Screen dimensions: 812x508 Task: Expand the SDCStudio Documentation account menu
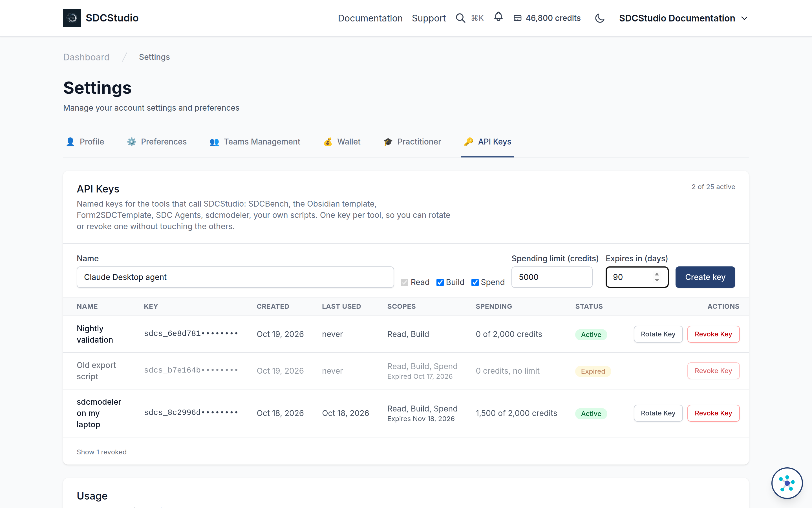pos(683,18)
